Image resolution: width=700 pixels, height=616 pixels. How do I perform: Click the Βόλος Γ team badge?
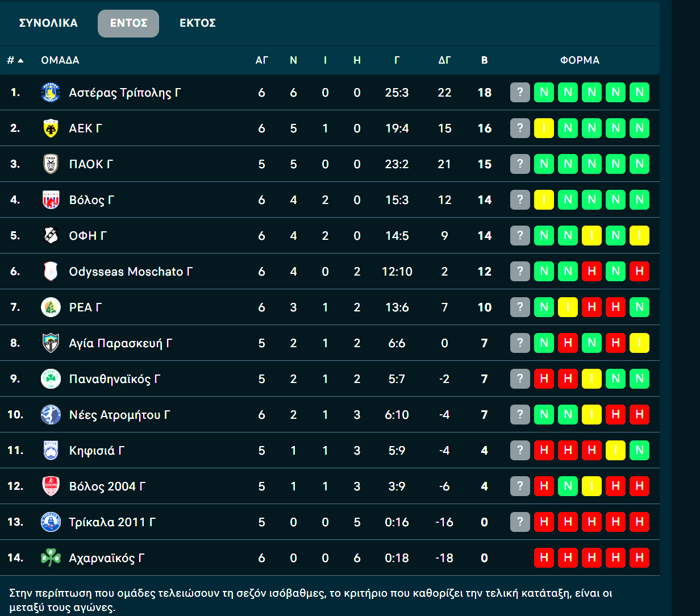coord(51,200)
